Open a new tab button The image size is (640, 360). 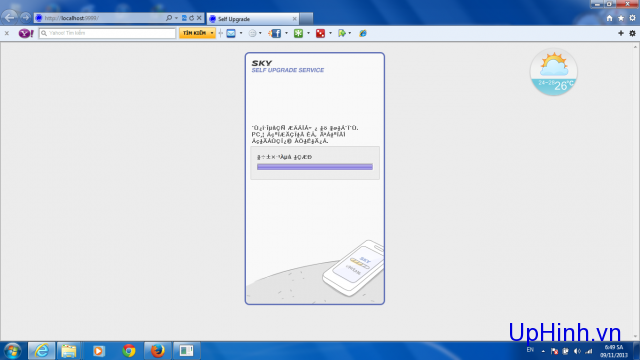tap(307, 19)
